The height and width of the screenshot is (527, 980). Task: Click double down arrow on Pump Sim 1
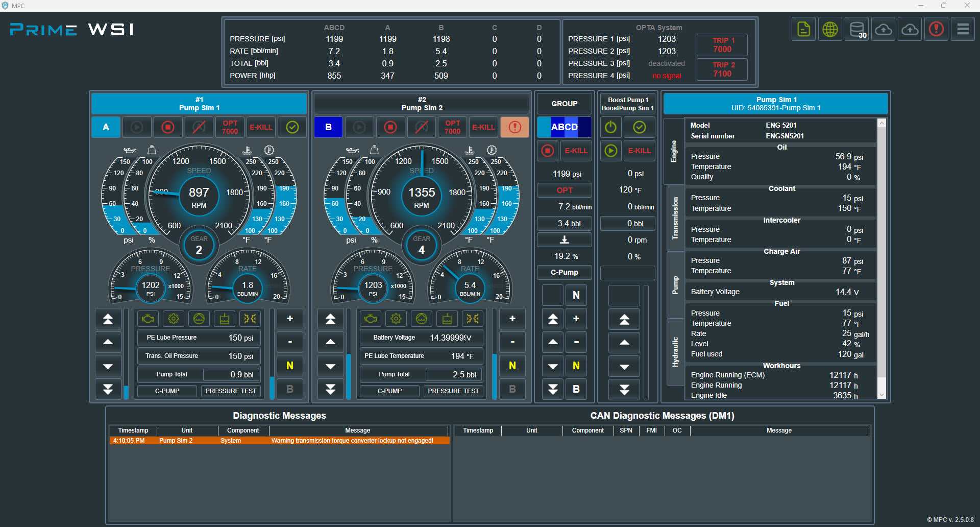108,389
